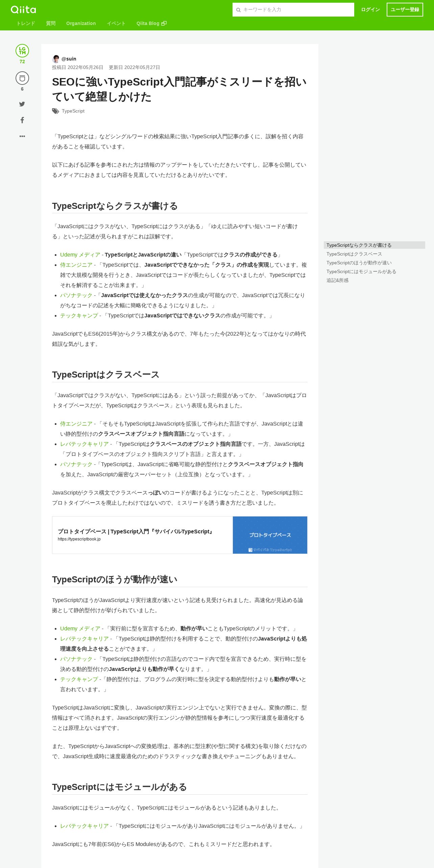Open レバテックキャリア link in the module section
The height and width of the screenshot is (868, 434).
(85, 826)
